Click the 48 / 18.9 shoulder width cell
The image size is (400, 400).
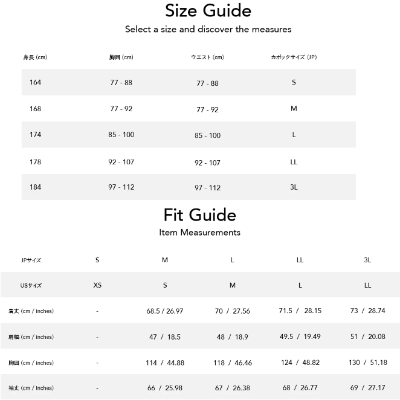point(232,337)
